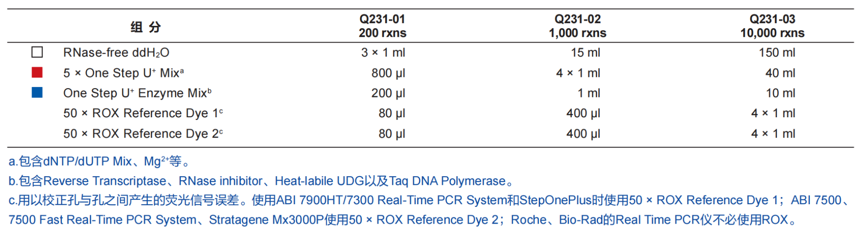Click the blue square beside Enzyme Mix
The image size is (868, 235).
tap(37, 93)
